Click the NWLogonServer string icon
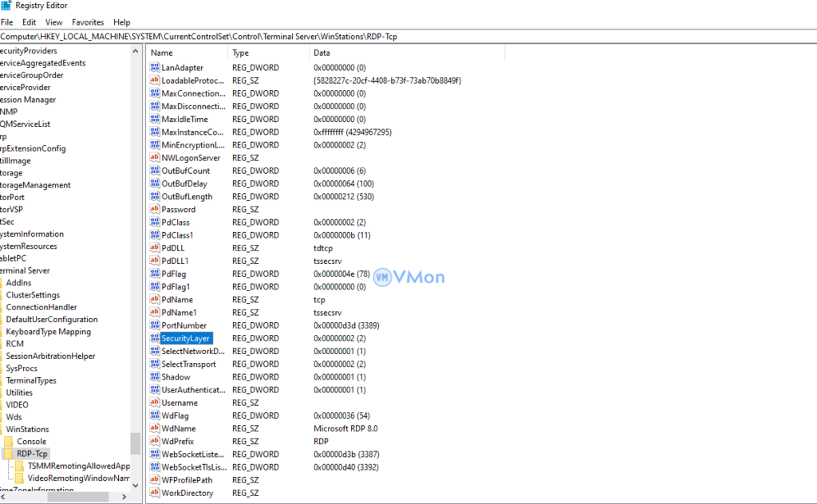Screen dimensions: 817x504 [x=154, y=157]
